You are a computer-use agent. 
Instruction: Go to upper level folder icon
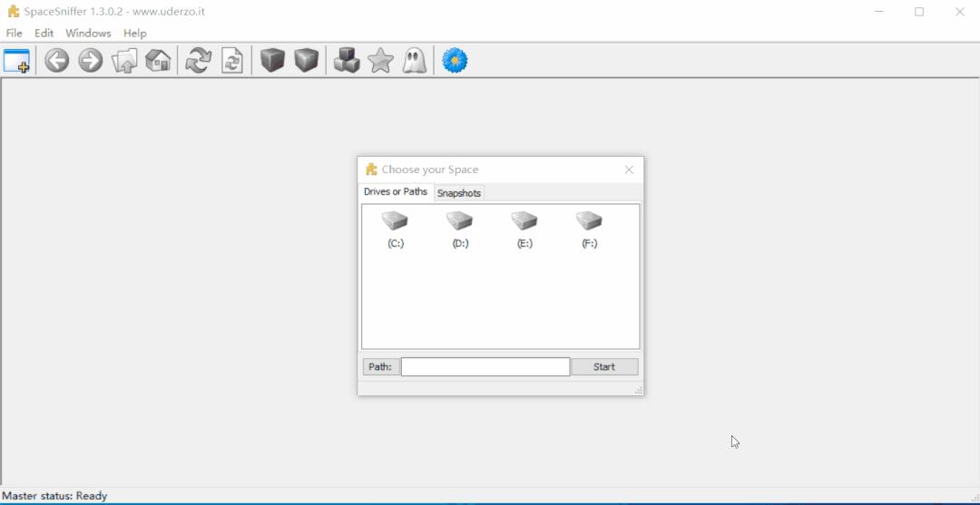pyautogui.click(x=124, y=61)
